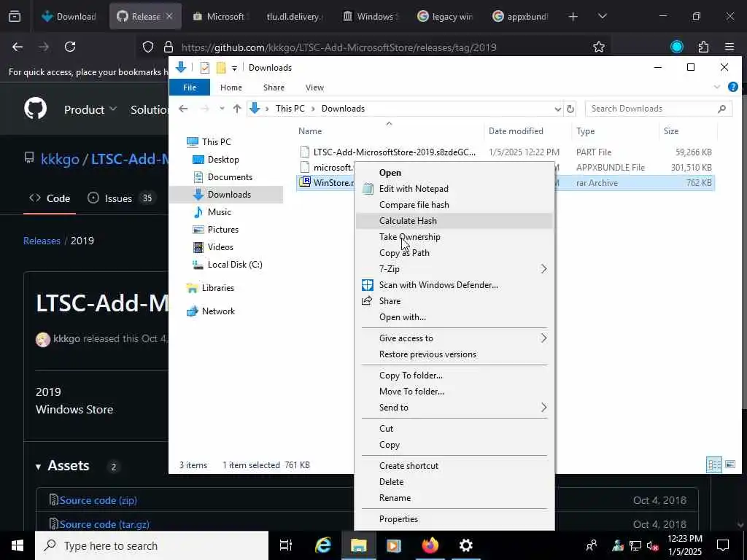Bookmark this page with star icon
This screenshot has height=560, width=747.
(x=599, y=47)
